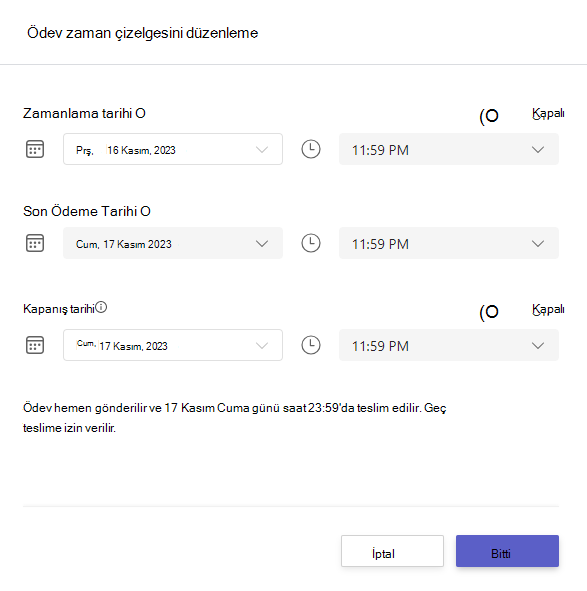Open Kapanış tarihi time dropdown 11:59 PM
Viewport: 587px width, 591px height.
point(449,345)
